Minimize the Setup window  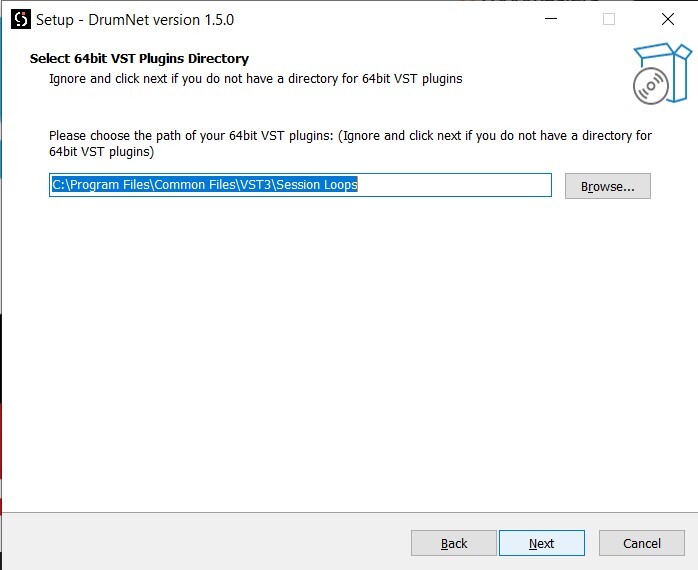[551, 19]
